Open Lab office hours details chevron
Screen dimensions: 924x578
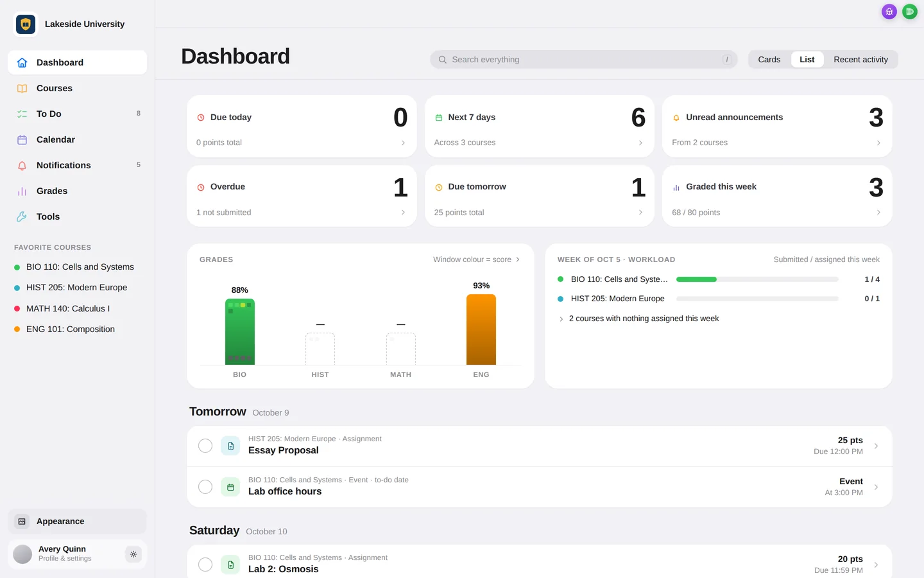coord(876,487)
